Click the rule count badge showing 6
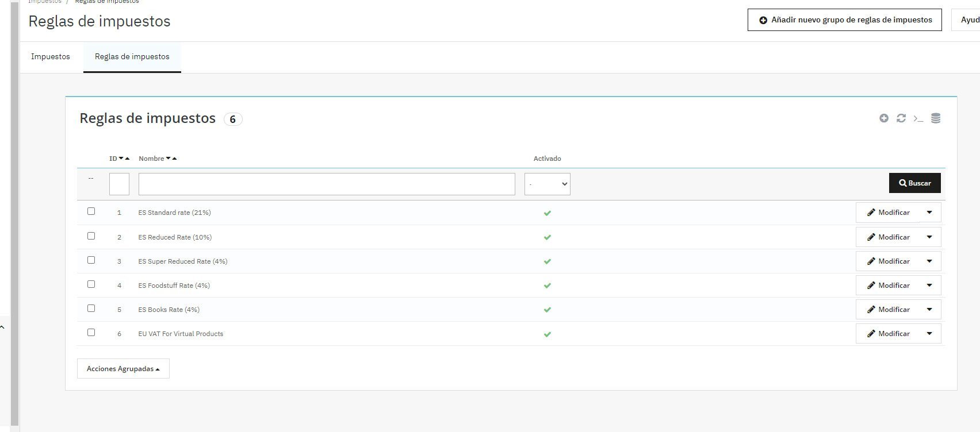Screen dimensions: 980x432 click(x=232, y=119)
